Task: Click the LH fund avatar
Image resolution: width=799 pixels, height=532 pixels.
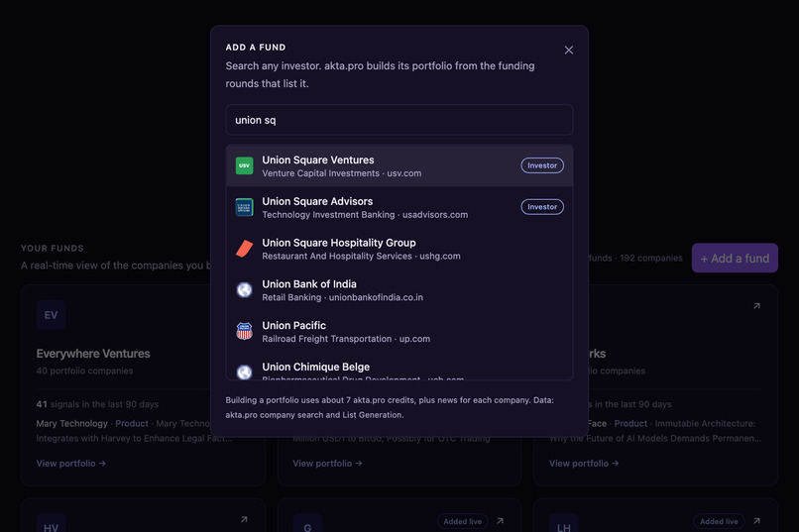Action: 564,524
